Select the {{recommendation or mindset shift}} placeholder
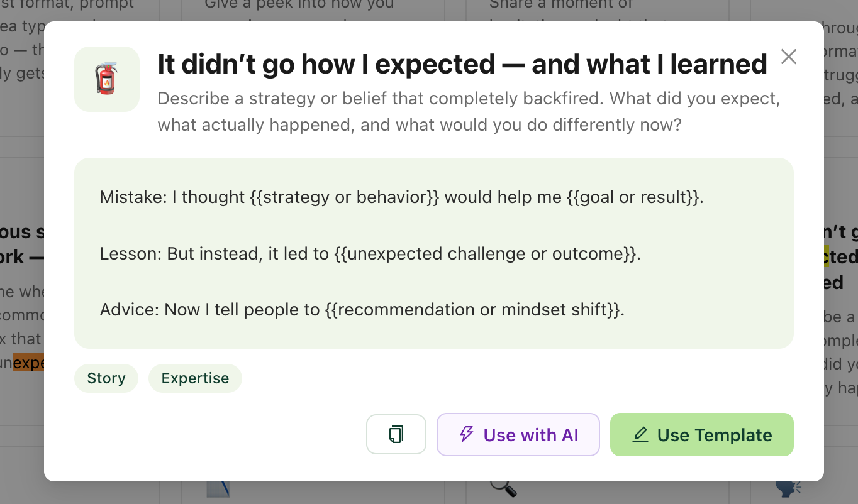The width and height of the screenshot is (858, 504). pyautogui.click(x=472, y=310)
